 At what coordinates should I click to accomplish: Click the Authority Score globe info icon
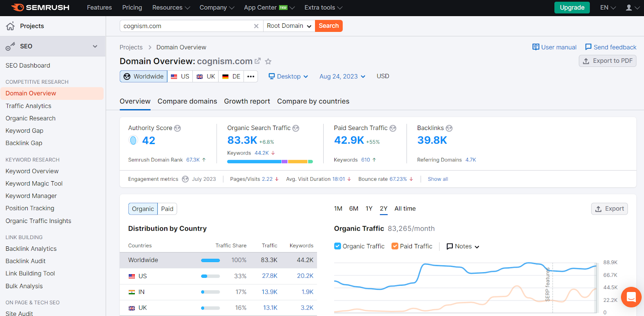(x=178, y=128)
